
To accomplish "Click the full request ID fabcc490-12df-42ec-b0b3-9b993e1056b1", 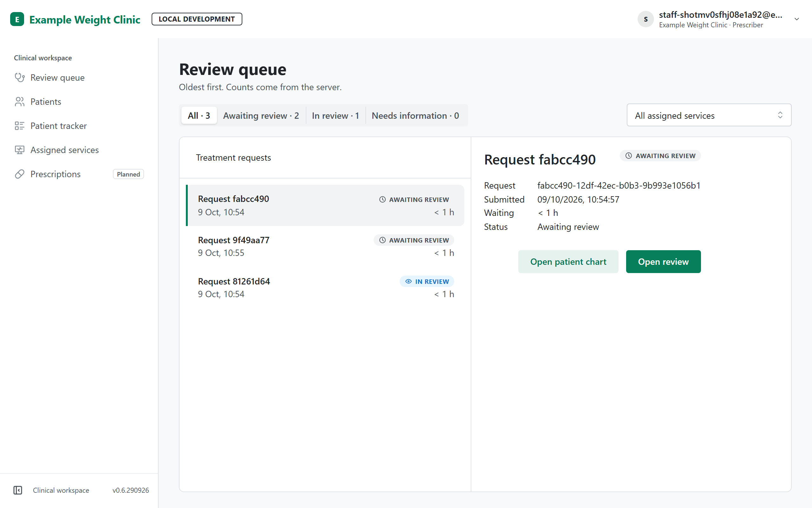I will (x=619, y=185).
